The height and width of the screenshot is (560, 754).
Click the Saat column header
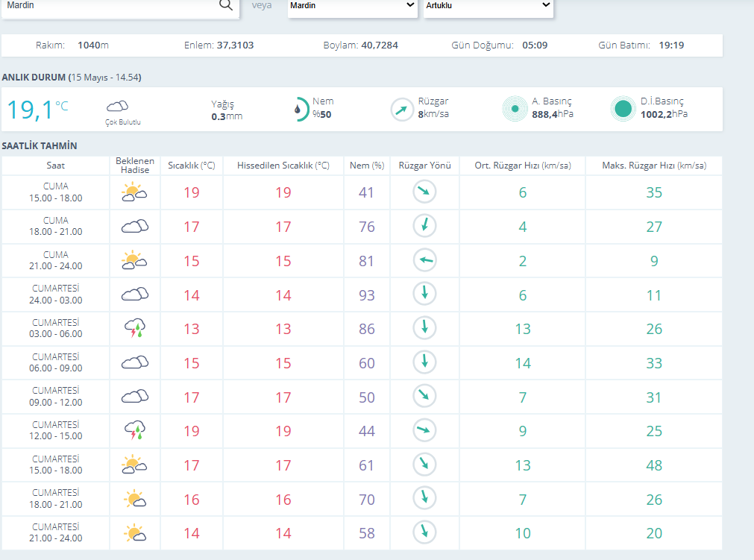coord(56,166)
